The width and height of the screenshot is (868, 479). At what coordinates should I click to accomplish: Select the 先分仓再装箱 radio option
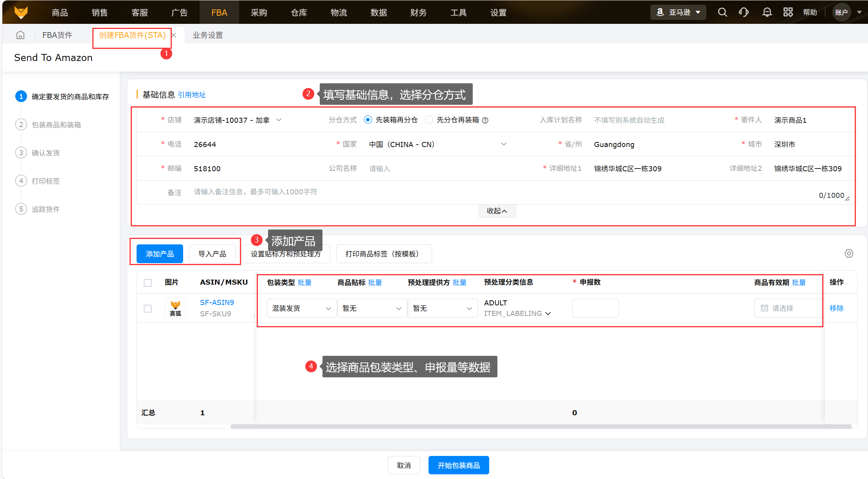[429, 120]
